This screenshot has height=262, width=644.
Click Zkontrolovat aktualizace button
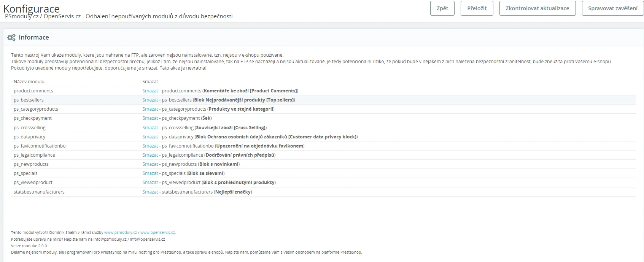(x=537, y=8)
